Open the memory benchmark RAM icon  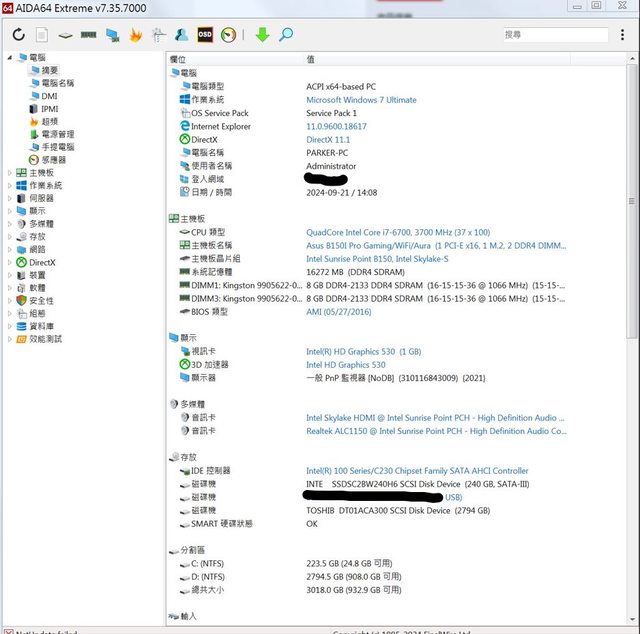tap(88, 35)
